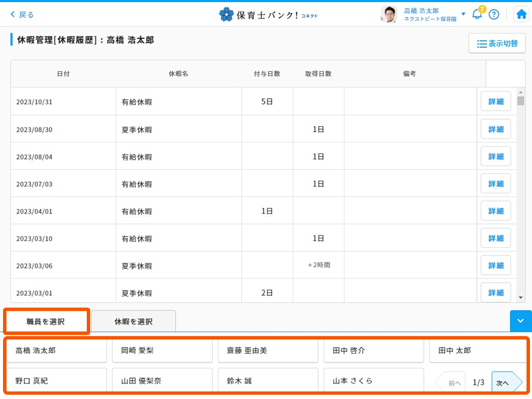Go back using the 戻る arrow
This screenshot has height=399, width=532.
[x=22, y=14]
